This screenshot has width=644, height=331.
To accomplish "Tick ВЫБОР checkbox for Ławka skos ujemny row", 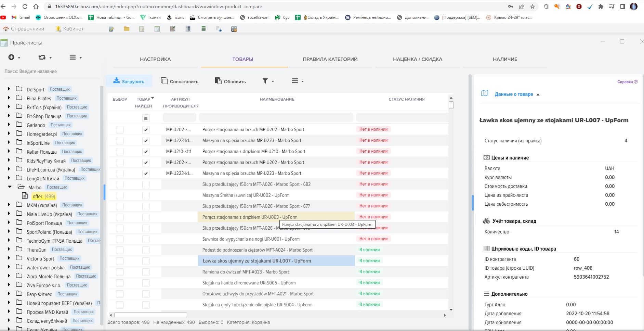I will [x=120, y=261].
